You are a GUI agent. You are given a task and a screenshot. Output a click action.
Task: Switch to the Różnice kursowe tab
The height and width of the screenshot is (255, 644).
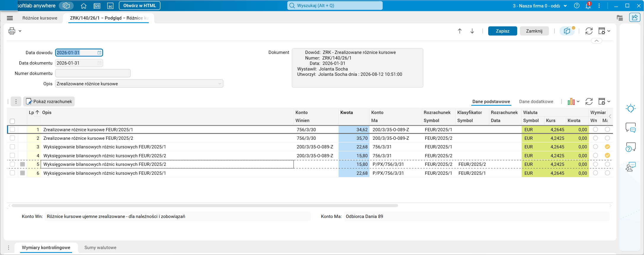coord(40,18)
